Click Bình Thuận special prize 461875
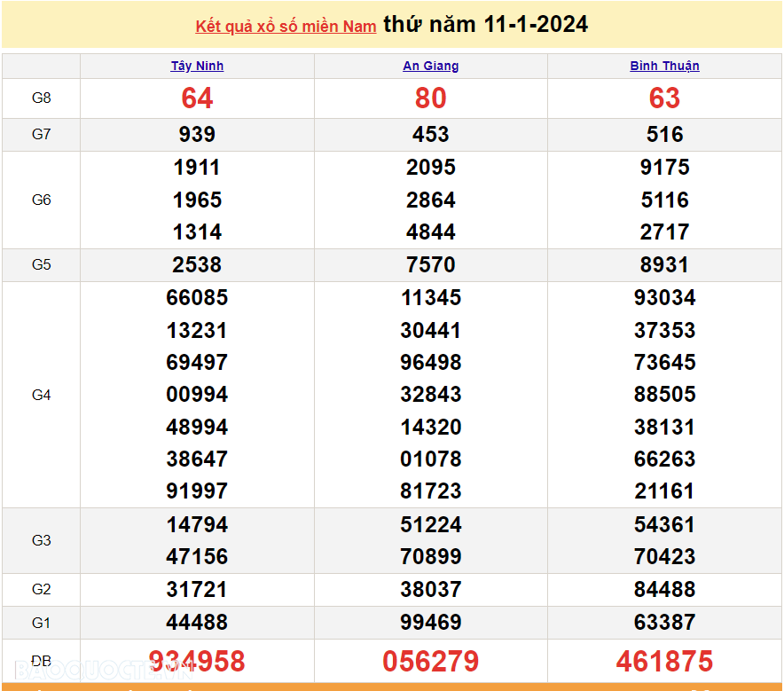The height and width of the screenshot is (691, 784). point(664,661)
